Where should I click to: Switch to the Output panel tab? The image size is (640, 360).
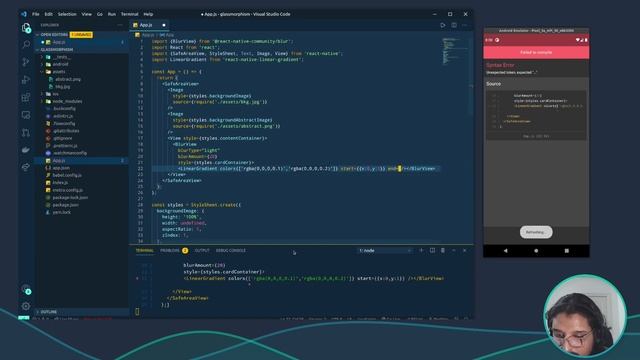202,250
